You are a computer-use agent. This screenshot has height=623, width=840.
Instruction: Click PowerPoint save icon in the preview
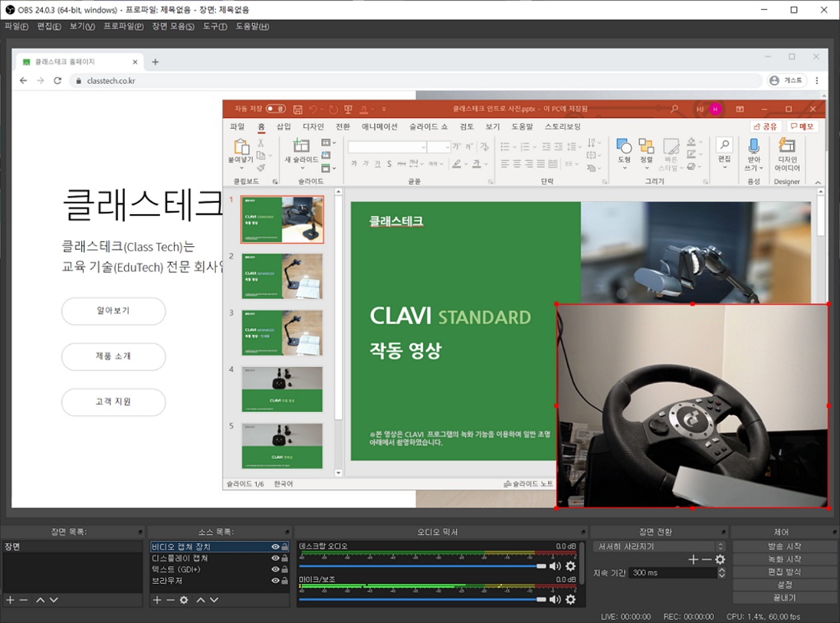298,109
